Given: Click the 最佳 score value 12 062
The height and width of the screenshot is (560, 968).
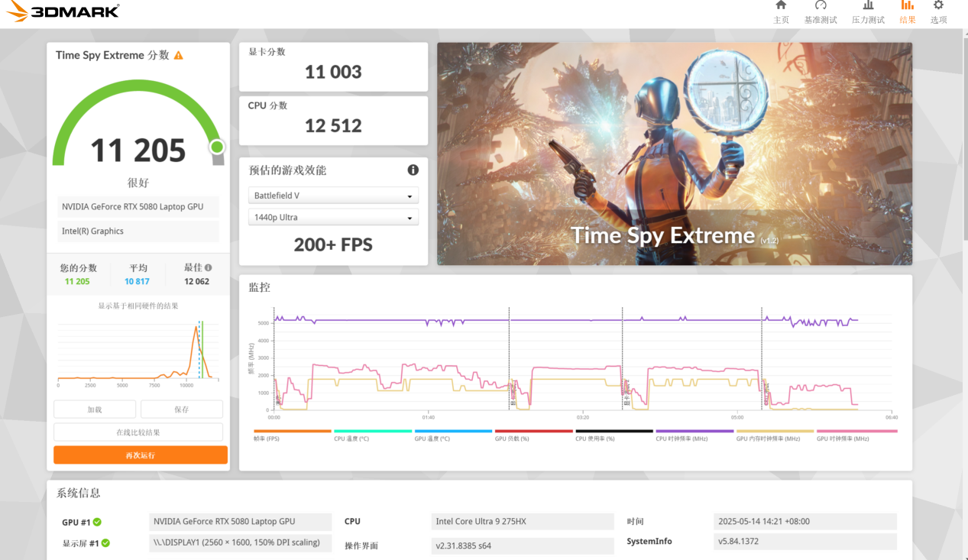Looking at the screenshot, I should coord(196,281).
